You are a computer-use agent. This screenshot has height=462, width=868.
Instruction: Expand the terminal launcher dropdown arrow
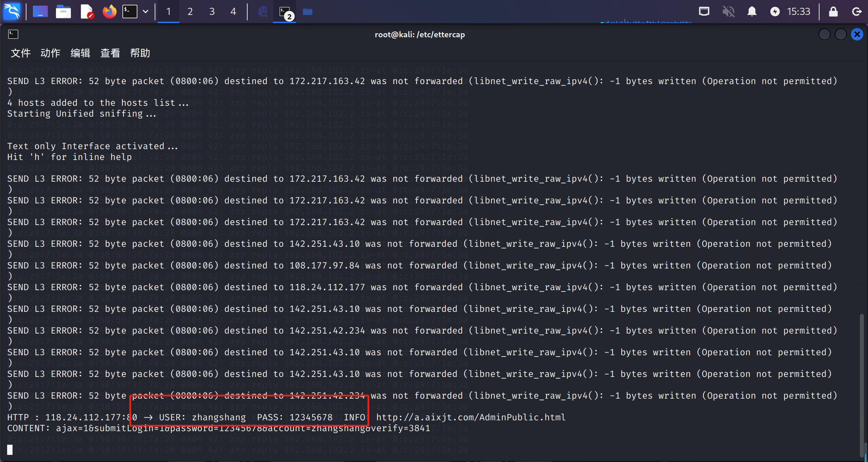(x=146, y=12)
